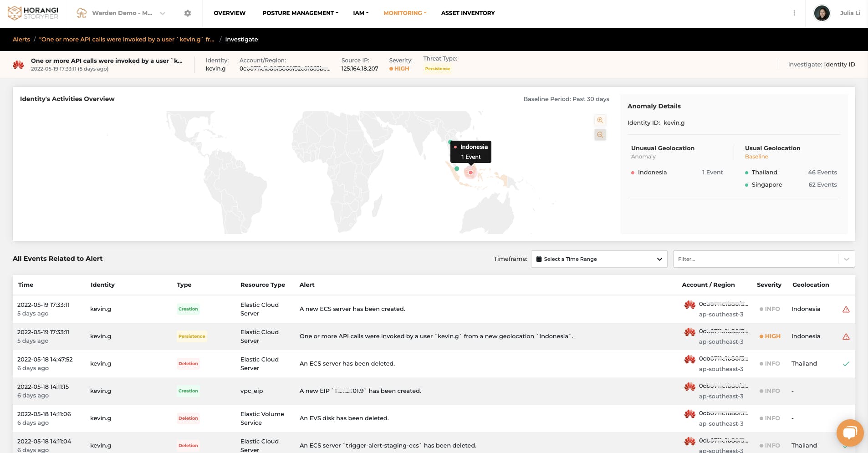Zoom in on the activity map
The height and width of the screenshot is (453, 868).
[600, 120]
